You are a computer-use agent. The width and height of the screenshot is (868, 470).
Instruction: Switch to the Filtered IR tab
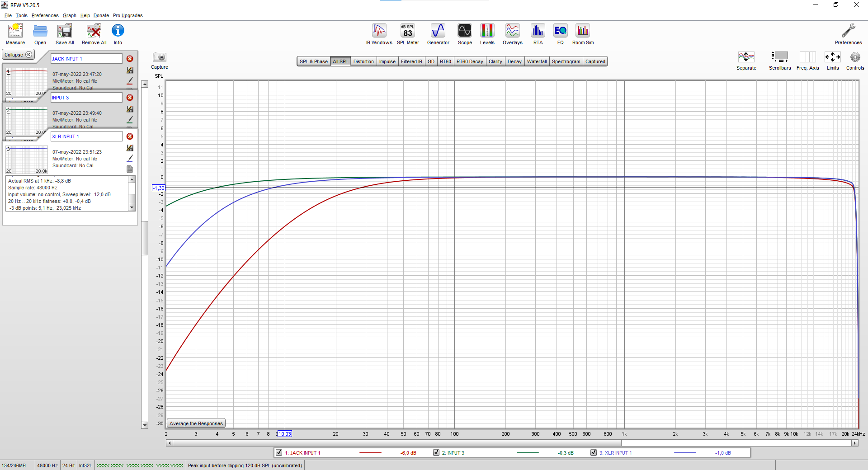[411, 61]
